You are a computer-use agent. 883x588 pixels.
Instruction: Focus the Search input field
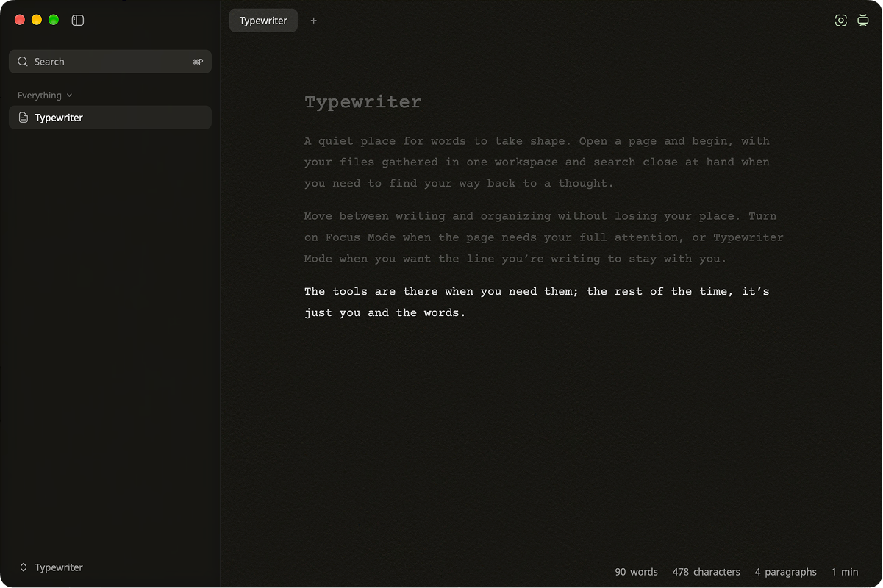110,62
